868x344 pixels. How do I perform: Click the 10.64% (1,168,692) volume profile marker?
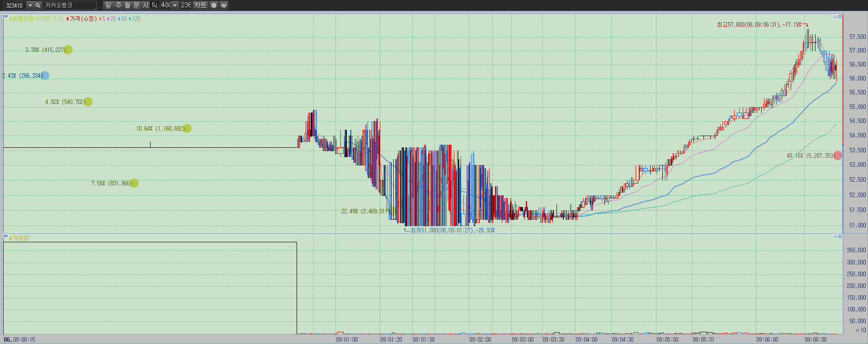[188, 128]
